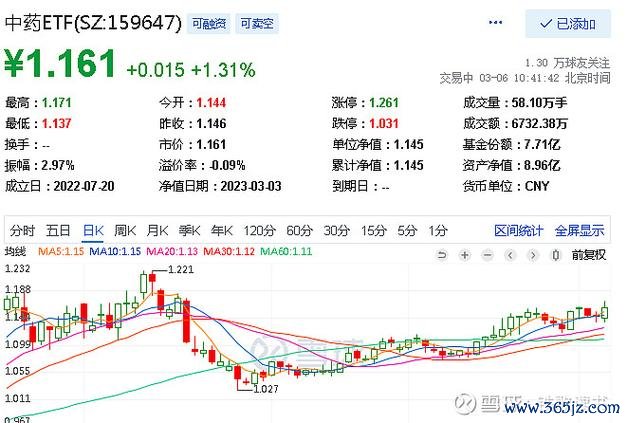Click the change value +0.015 +1.31%
Image resolution: width=627 pixels, height=423 pixels.
[191, 70]
